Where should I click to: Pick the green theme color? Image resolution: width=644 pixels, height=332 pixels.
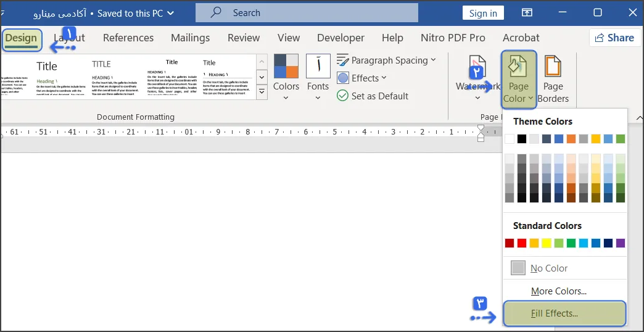620,139
